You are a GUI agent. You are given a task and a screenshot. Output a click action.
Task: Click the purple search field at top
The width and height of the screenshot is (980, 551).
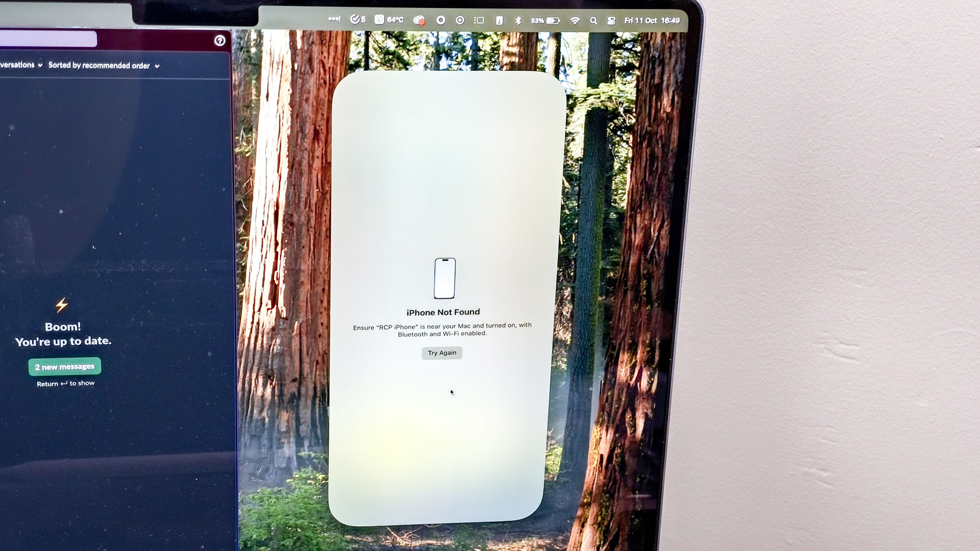pos(48,39)
